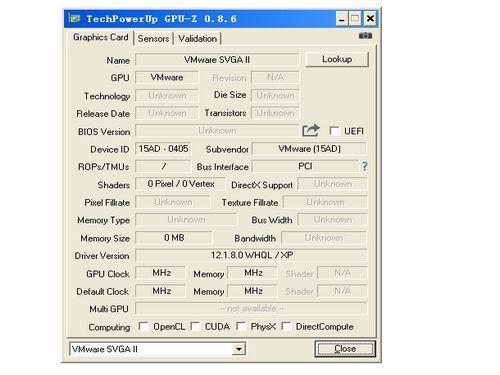Switch to the Validation tab
The image size is (500, 375).
(197, 39)
